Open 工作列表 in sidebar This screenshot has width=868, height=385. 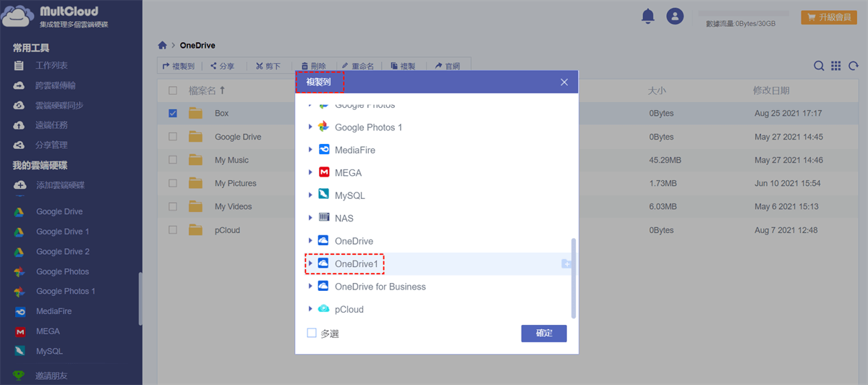(51, 66)
